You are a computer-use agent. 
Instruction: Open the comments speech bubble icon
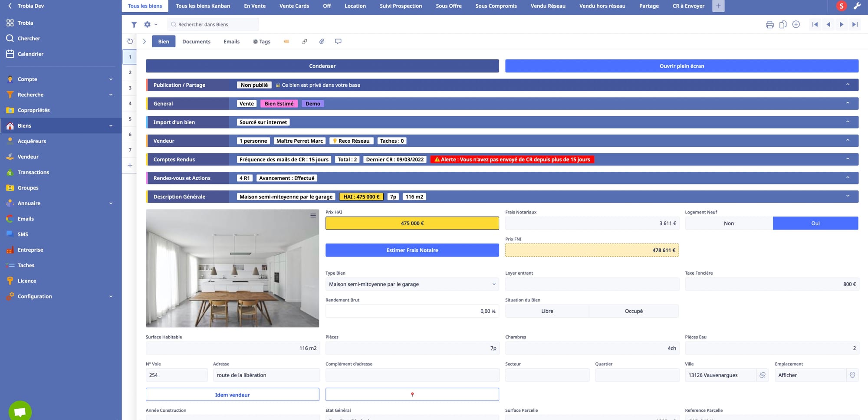[x=338, y=42]
